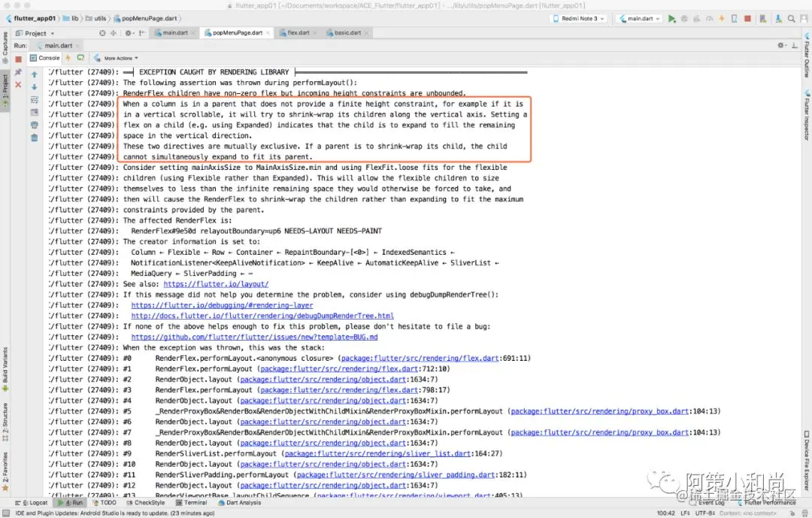
Task: Open the Logcat tool window
Action: [32, 502]
